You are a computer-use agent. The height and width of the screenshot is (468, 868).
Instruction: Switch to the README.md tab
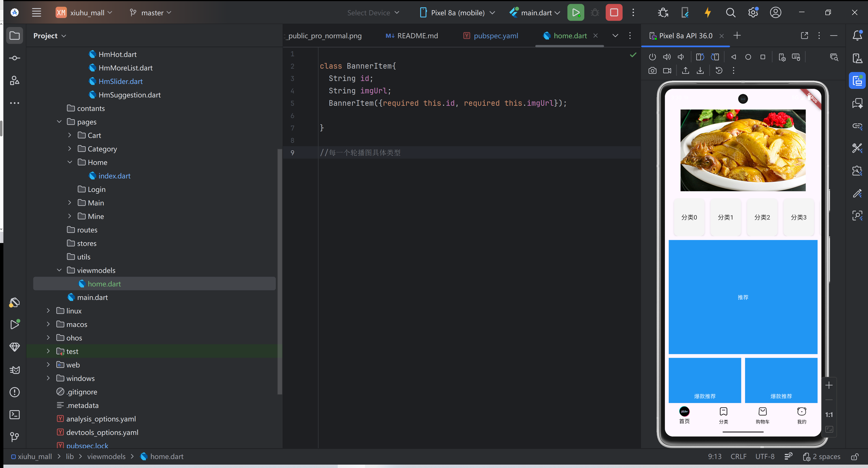pyautogui.click(x=417, y=36)
